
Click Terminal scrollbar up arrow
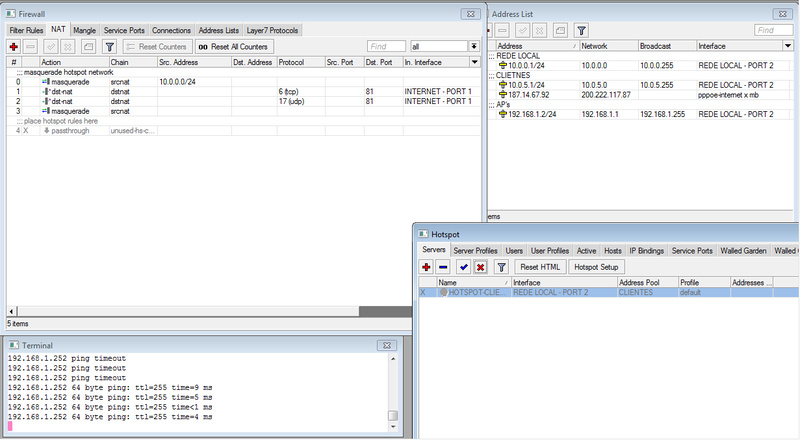[393, 358]
